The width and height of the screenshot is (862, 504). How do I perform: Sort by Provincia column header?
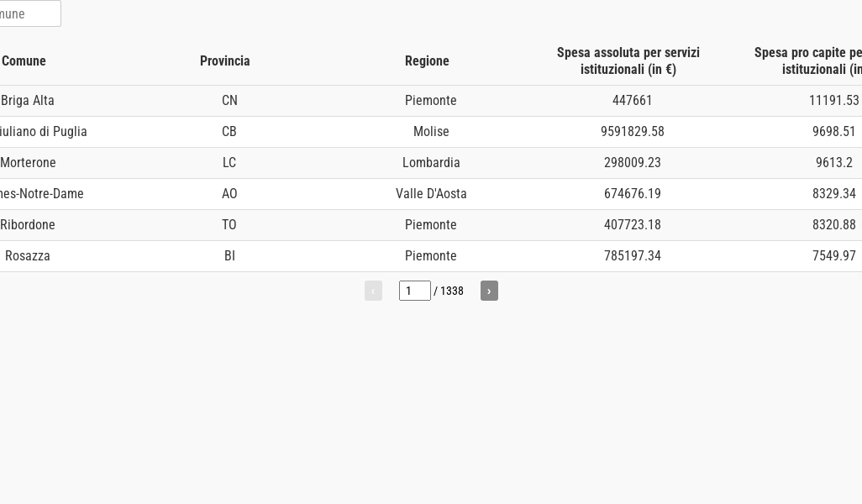[x=225, y=60]
